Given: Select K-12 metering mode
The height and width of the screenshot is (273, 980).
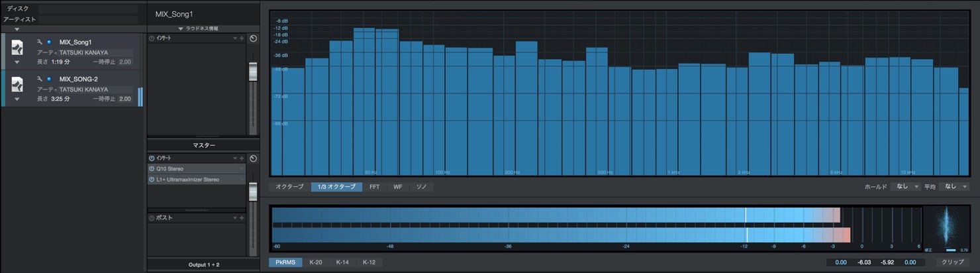Looking at the screenshot, I should click(369, 262).
